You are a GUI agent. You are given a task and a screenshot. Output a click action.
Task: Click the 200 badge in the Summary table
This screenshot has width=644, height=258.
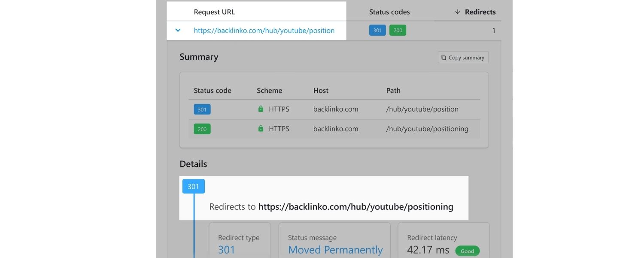[202, 129]
